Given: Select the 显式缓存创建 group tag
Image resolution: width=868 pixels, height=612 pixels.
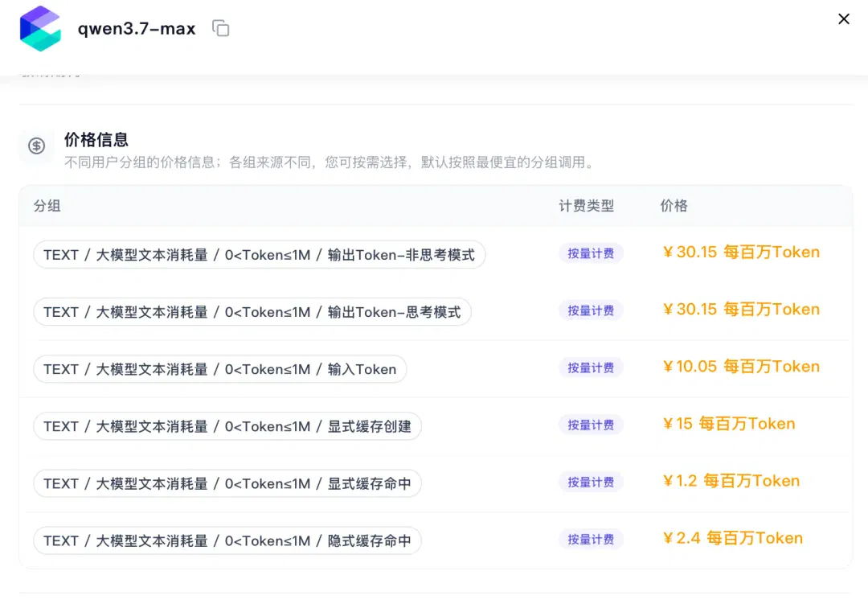Looking at the screenshot, I should (227, 426).
